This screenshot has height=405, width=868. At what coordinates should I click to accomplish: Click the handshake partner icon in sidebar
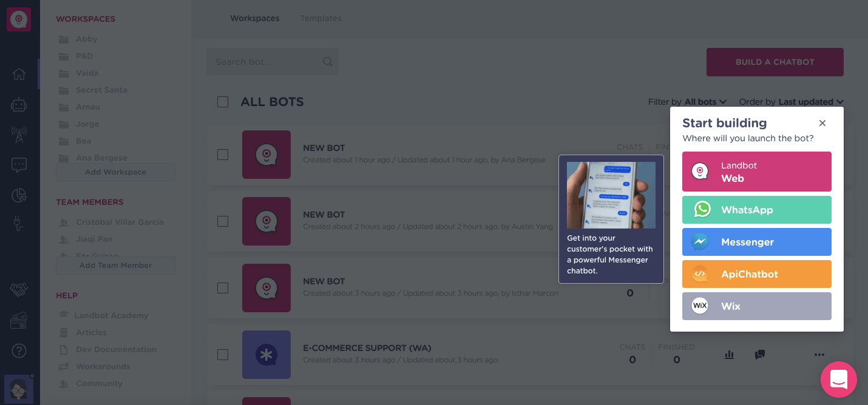(x=19, y=290)
